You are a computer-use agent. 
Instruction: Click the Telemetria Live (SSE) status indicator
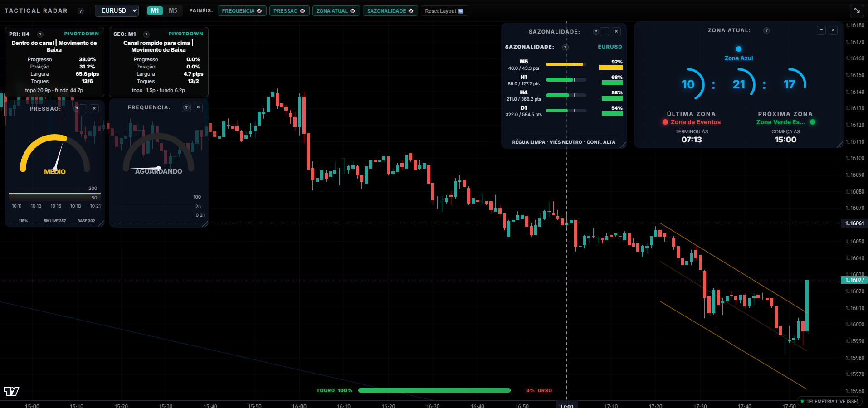830,401
